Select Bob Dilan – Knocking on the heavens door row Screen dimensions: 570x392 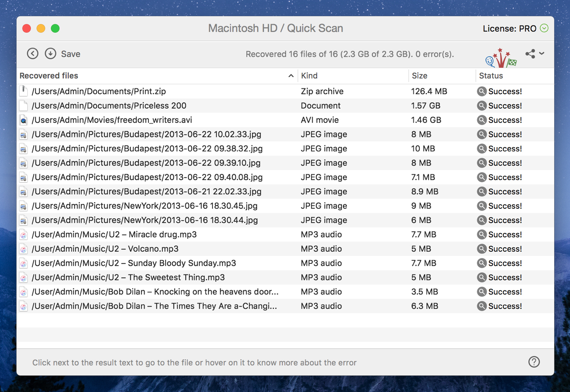[285, 292]
